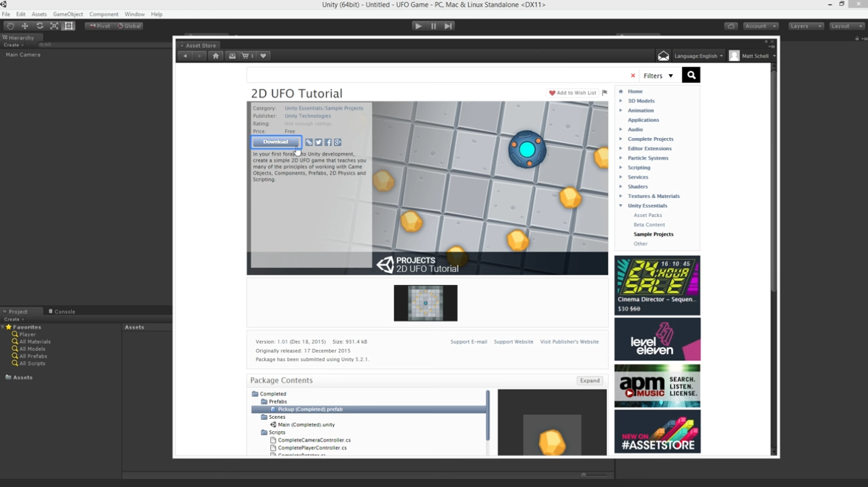Toggle Pivot/Center handle position
This screenshot has width=868, height=487.
click(x=99, y=26)
